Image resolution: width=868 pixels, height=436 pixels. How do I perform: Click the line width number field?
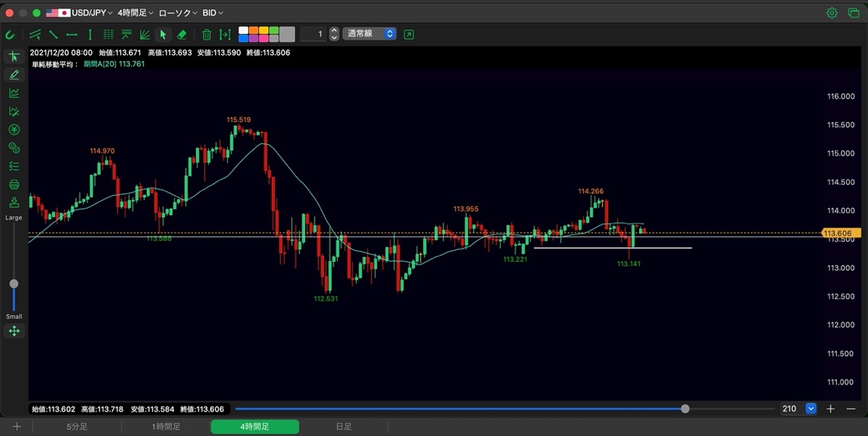[313, 34]
